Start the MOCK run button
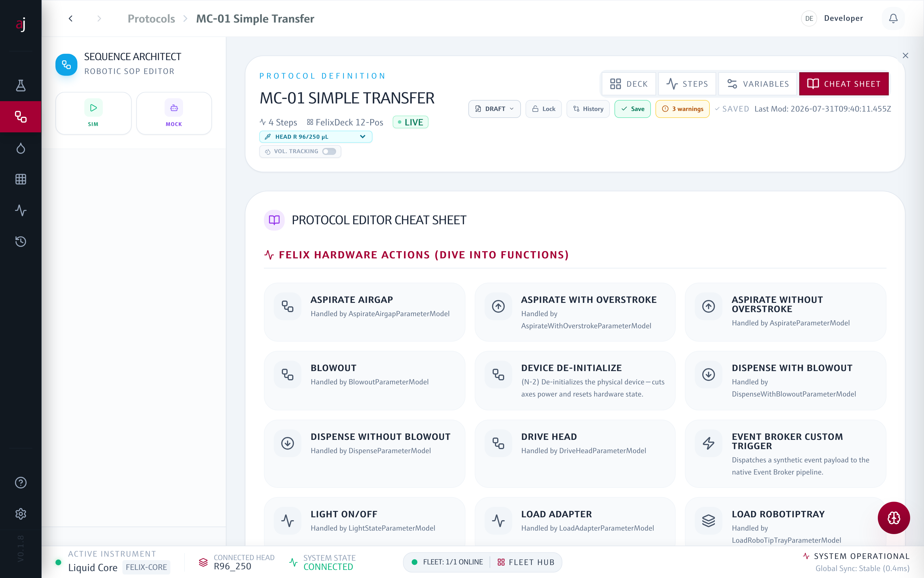This screenshot has width=924, height=578. pyautogui.click(x=174, y=113)
